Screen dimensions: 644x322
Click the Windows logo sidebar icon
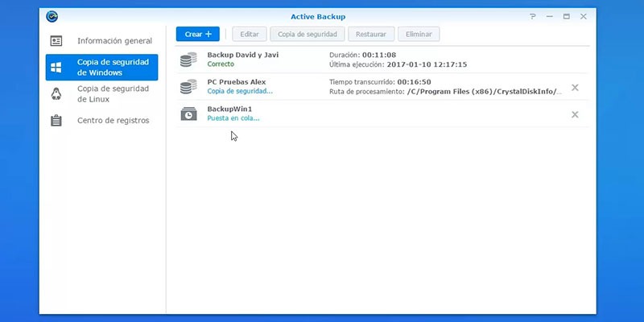tap(56, 68)
